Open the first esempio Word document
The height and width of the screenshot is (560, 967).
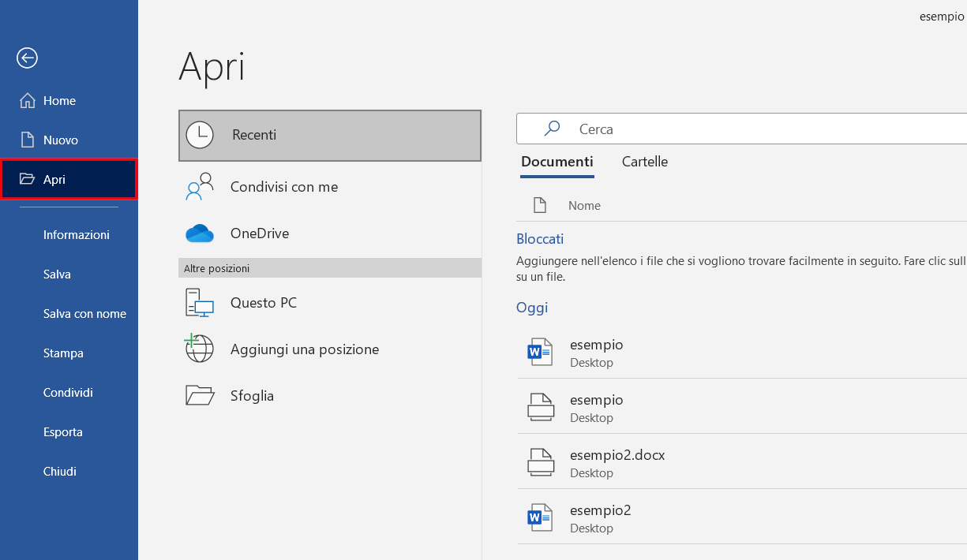pos(742,352)
